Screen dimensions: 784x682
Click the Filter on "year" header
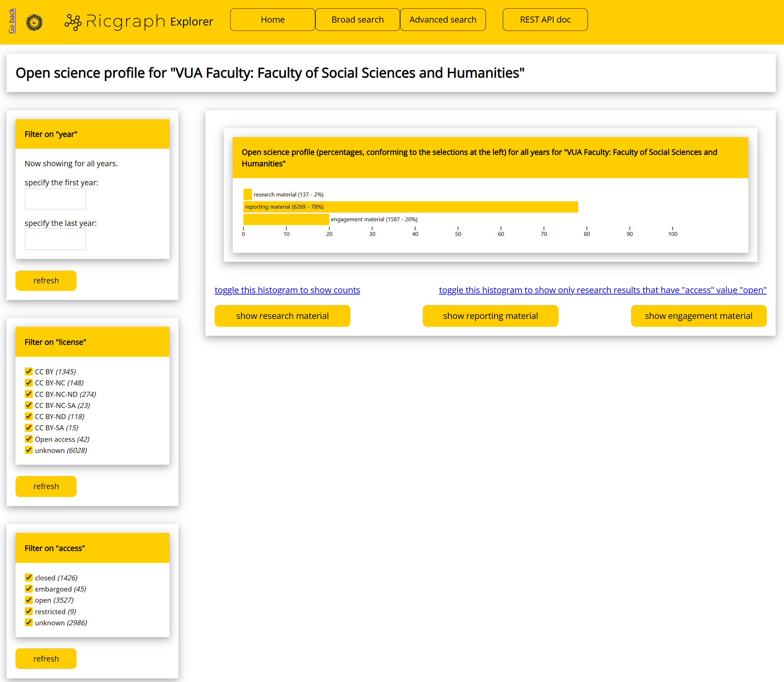(x=93, y=134)
